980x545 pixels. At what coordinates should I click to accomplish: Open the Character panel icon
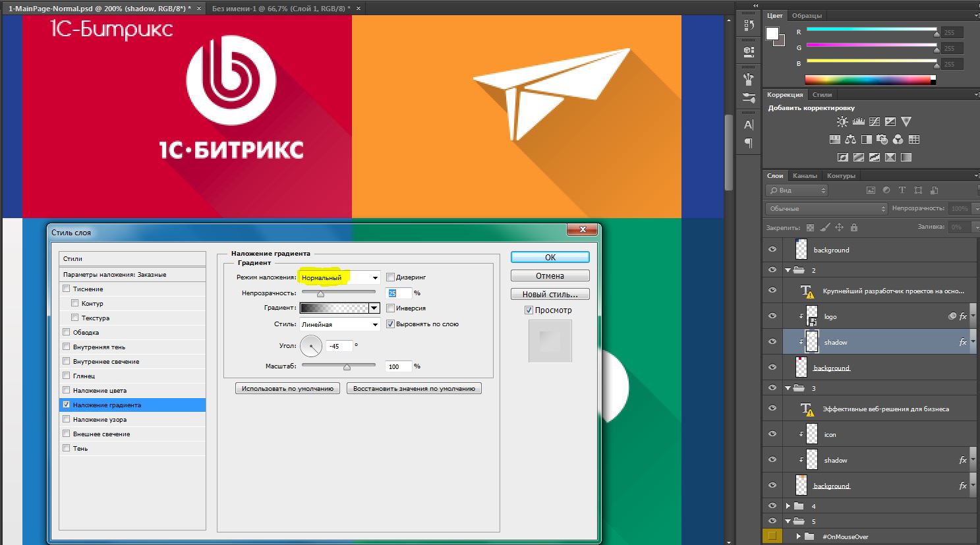click(x=749, y=125)
